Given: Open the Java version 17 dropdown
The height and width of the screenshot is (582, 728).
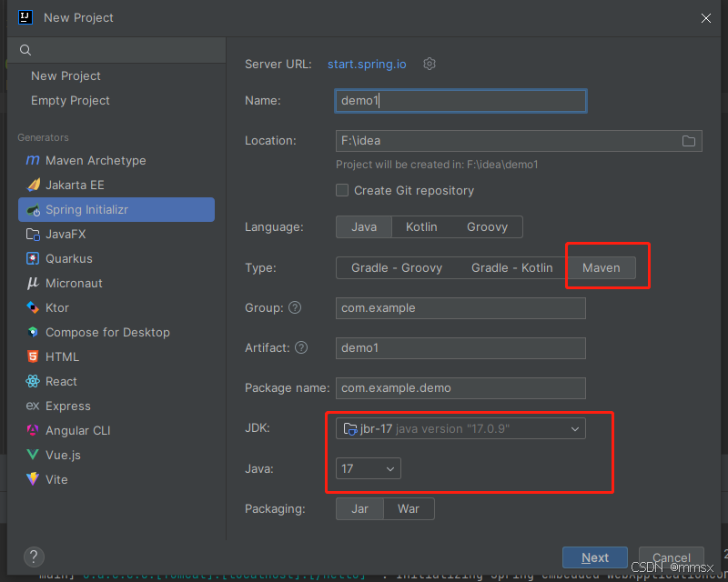Looking at the screenshot, I should [369, 468].
